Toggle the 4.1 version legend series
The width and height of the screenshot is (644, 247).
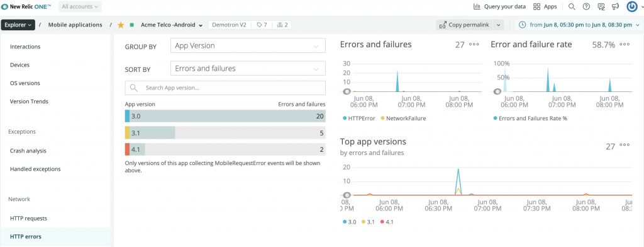[x=387, y=222]
